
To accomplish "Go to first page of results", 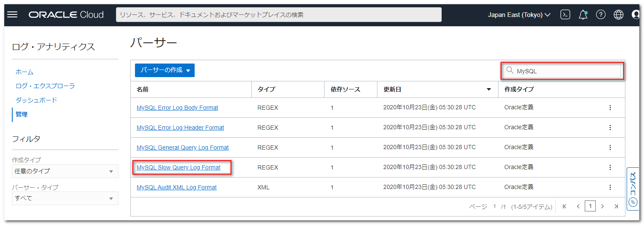I will 564,206.
